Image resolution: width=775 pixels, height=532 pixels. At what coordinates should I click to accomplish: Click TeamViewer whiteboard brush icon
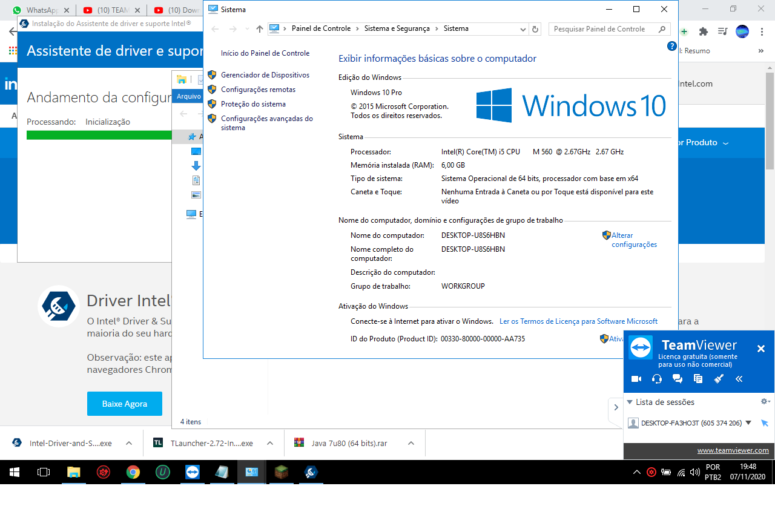(x=719, y=379)
